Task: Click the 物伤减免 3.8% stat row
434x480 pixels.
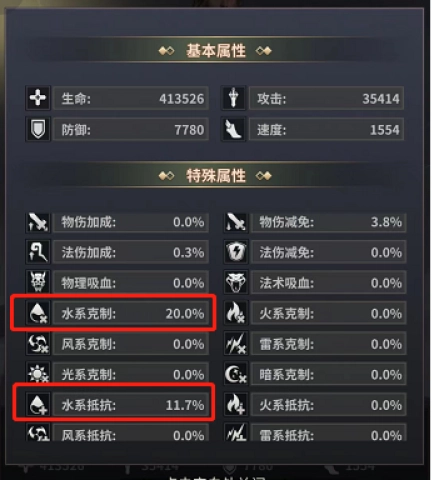Action: 315,223
